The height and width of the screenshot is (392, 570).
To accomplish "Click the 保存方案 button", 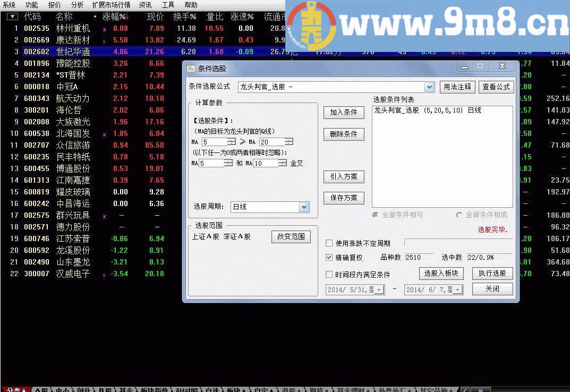I will pyautogui.click(x=344, y=198).
